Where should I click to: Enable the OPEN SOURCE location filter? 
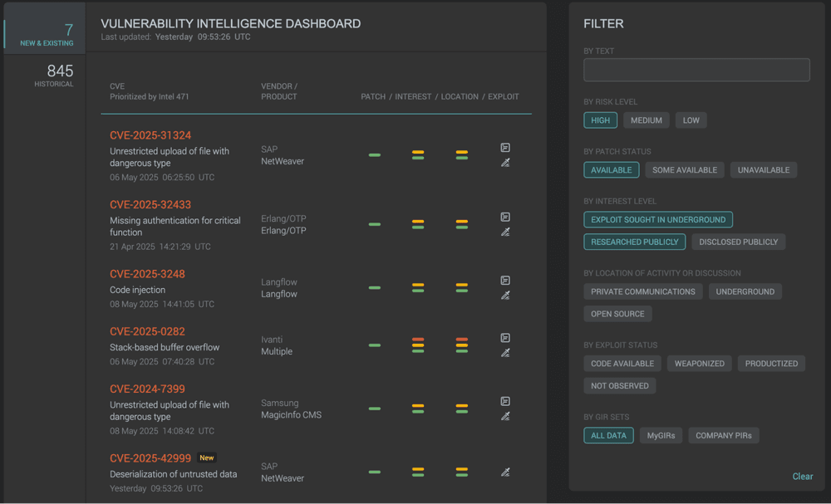click(x=617, y=314)
